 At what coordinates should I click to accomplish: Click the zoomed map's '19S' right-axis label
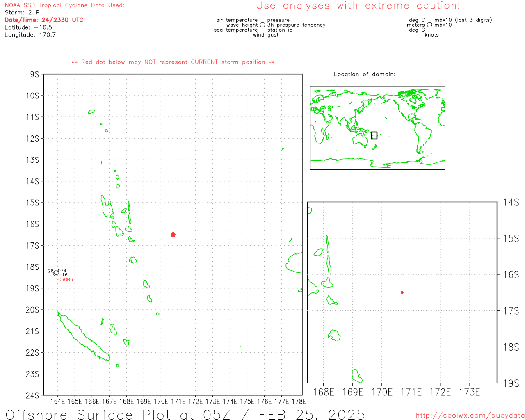point(511,383)
